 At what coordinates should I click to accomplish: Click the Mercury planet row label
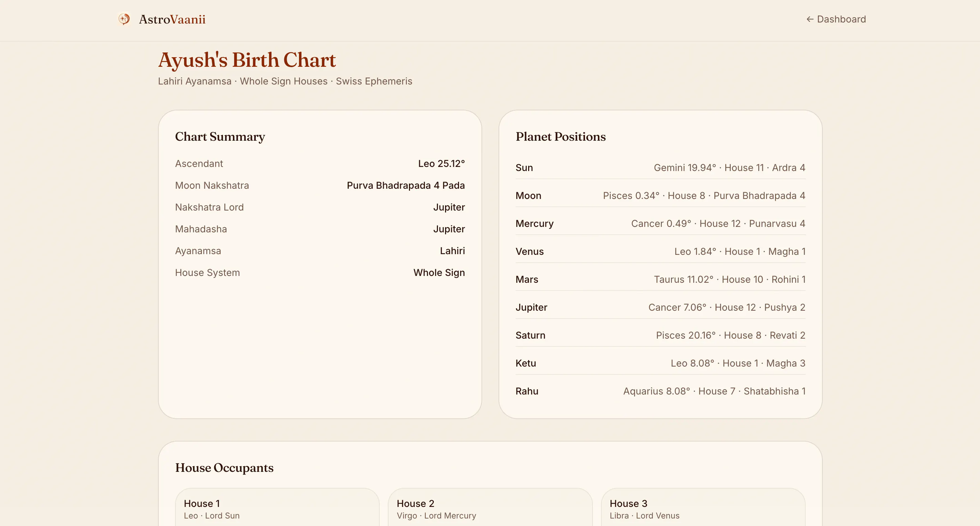pyautogui.click(x=535, y=223)
